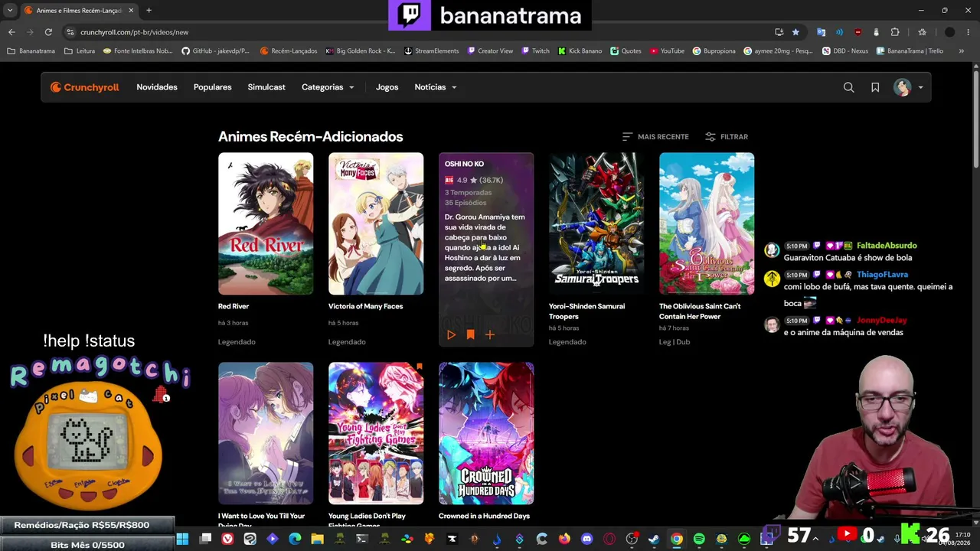Click the plus icon on the Oshi no Ko card

tap(490, 334)
